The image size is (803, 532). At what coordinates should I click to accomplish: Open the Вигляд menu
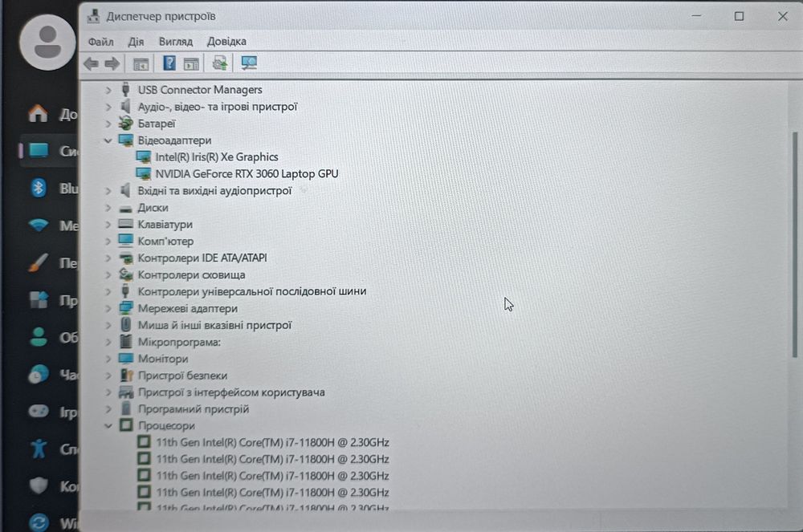(176, 42)
